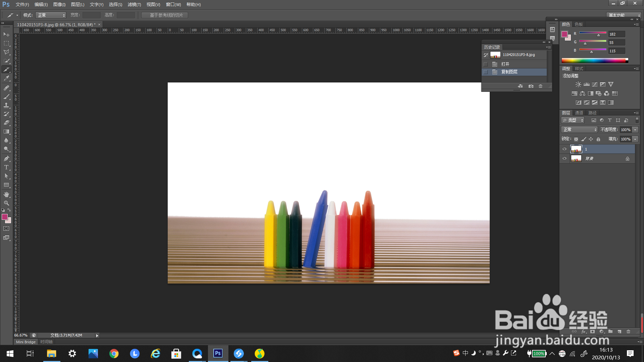644x362 pixels.
Task: Open the 滤镜(T) menu
Action: click(x=134, y=5)
